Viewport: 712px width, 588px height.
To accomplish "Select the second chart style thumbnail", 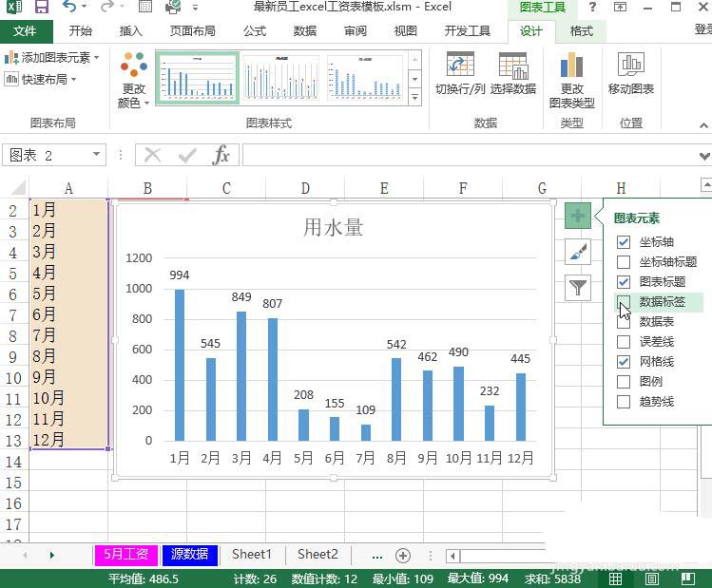I will coord(280,78).
